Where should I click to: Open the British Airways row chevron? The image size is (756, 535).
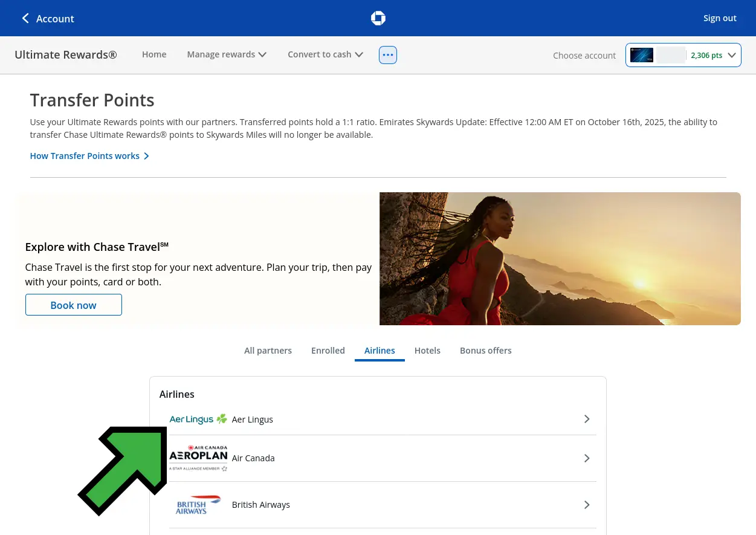click(587, 505)
